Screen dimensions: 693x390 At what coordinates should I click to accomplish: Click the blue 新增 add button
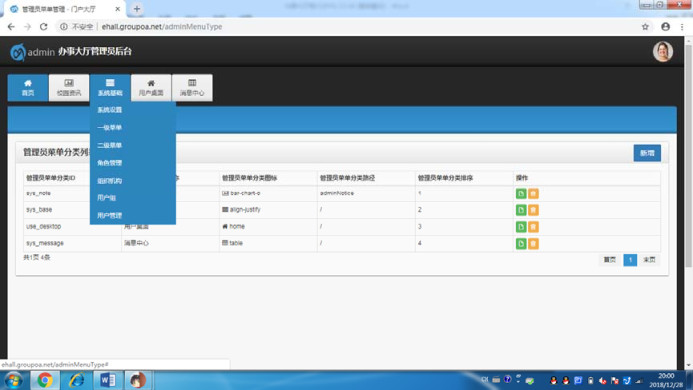point(647,153)
